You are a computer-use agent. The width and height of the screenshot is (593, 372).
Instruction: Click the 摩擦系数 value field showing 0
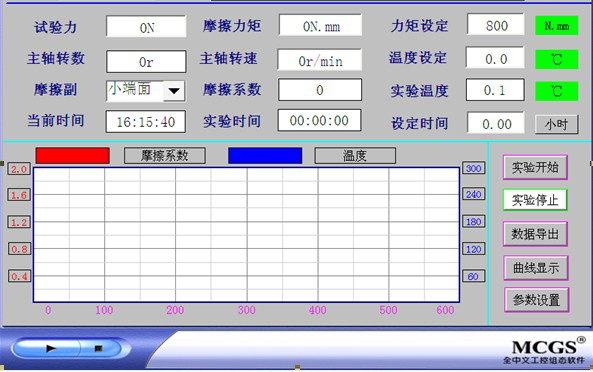(320, 90)
